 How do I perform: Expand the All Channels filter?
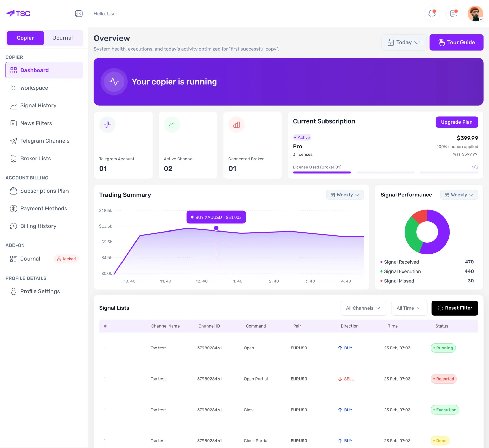[x=364, y=308]
